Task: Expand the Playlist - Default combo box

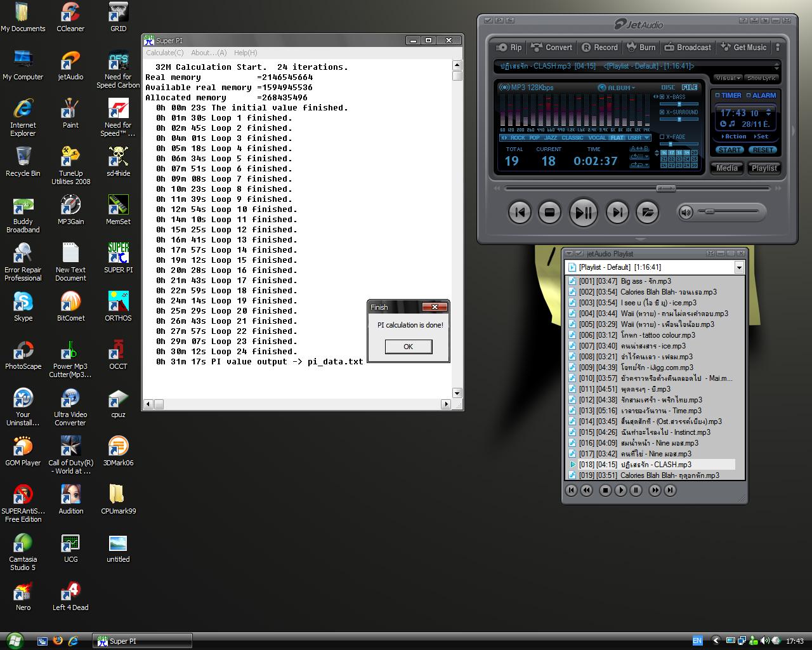Action: [x=739, y=268]
